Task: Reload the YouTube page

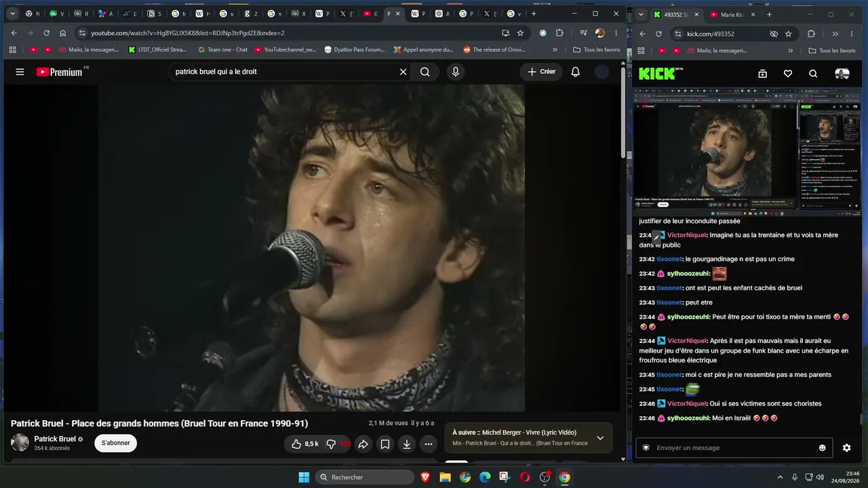Action: (46, 33)
